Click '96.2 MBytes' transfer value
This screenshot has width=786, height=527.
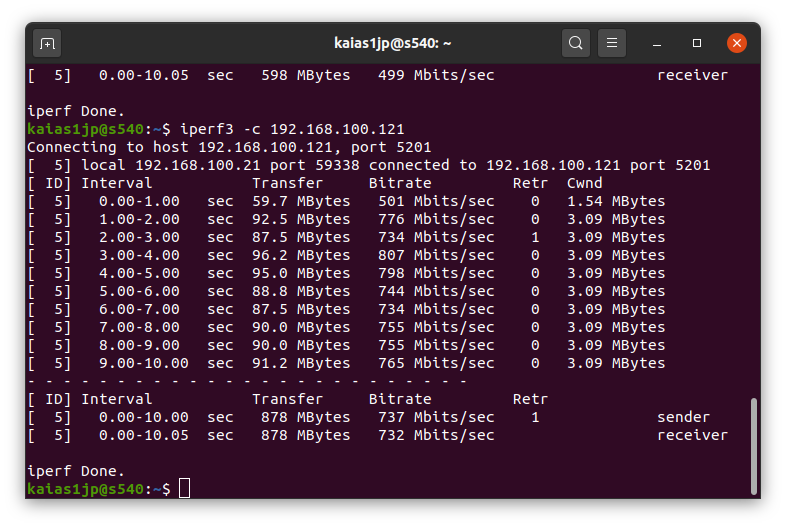tap(301, 255)
